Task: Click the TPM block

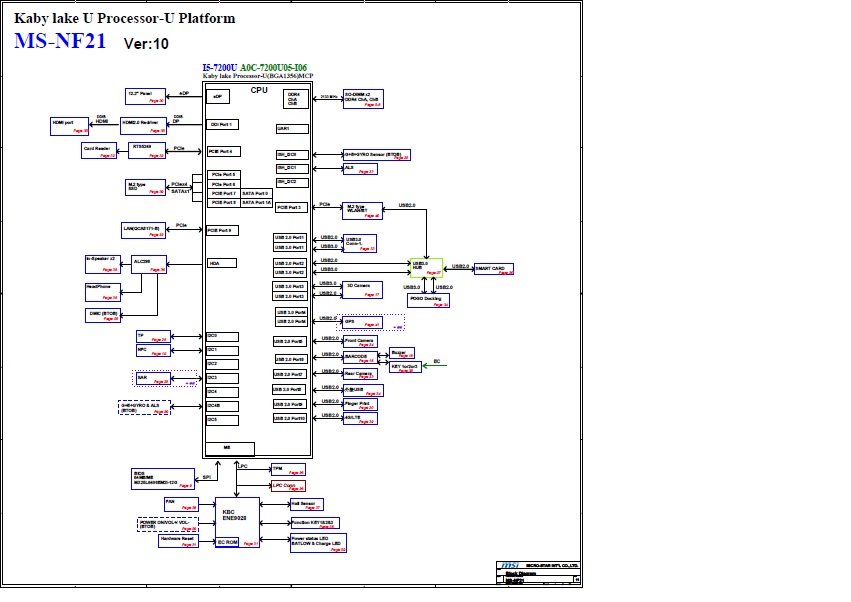Action: (288, 469)
